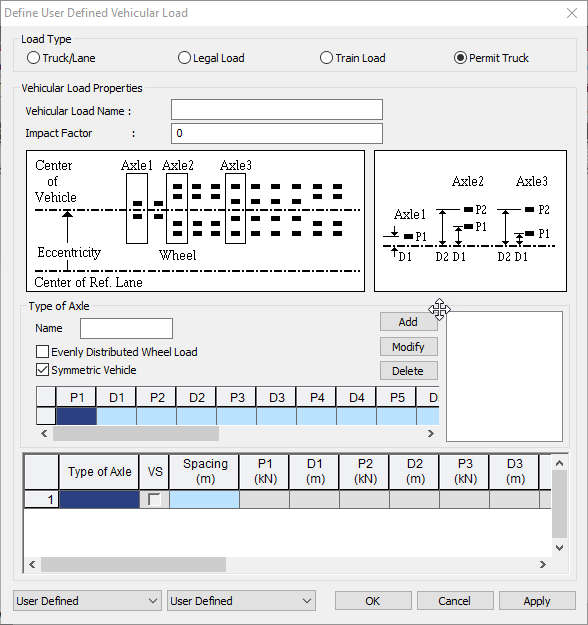Screen dimensions: 588x625
Task: Expand the second User Defined combo box
Action: [241, 601]
